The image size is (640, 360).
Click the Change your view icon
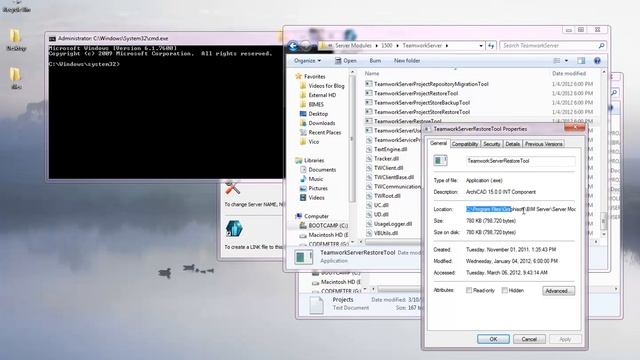556,61
